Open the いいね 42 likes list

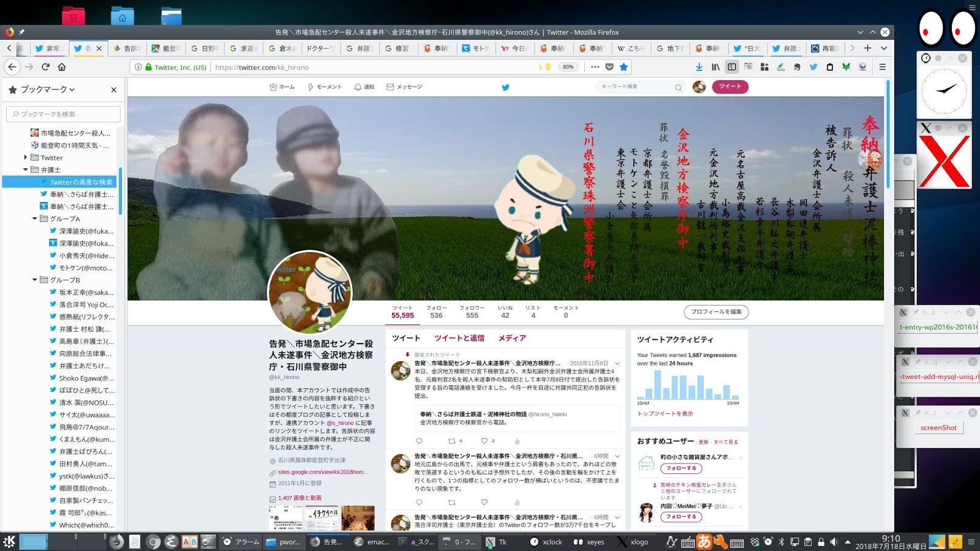505,312
